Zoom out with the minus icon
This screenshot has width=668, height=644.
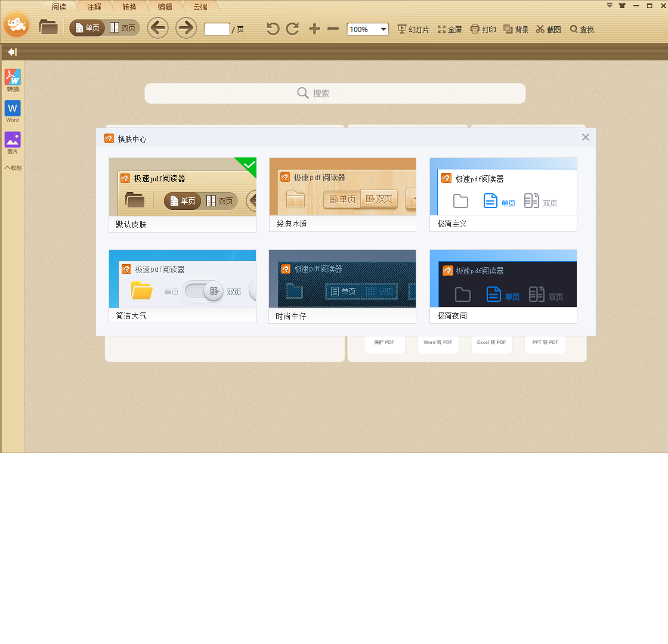tap(333, 29)
